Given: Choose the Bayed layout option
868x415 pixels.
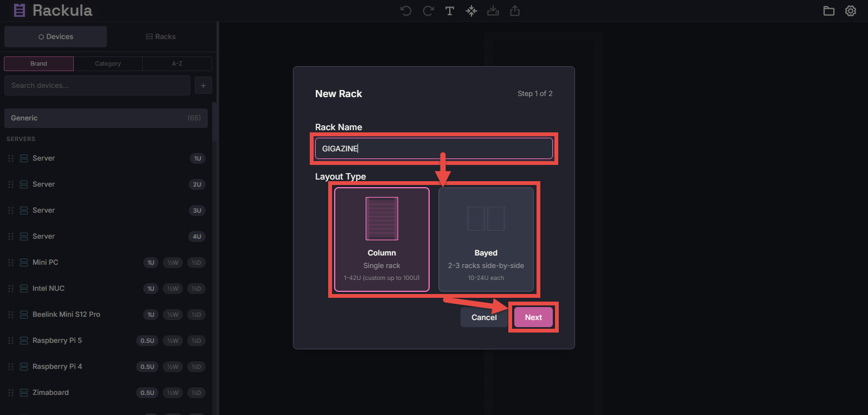Looking at the screenshot, I should (486, 239).
